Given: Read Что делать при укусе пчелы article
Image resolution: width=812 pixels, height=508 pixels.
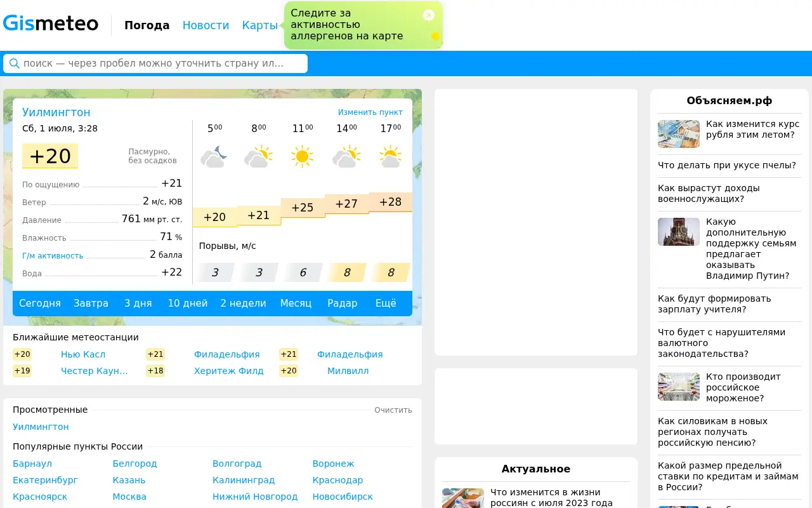Looking at the screenshot, I should pos(727,165).
